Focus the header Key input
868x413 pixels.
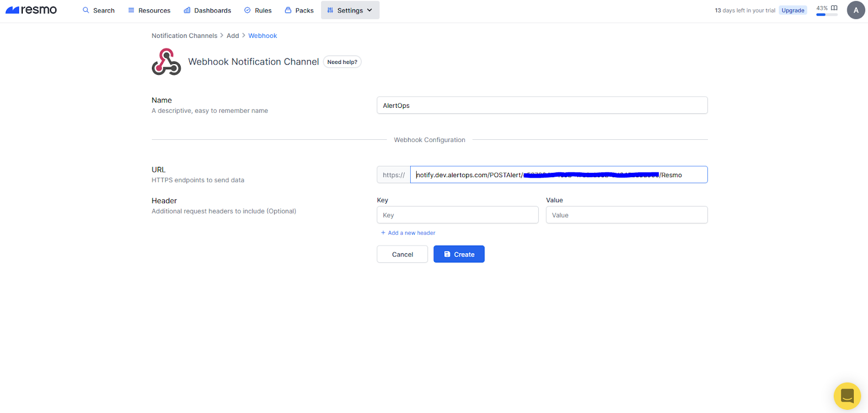[x=457, y=215]
